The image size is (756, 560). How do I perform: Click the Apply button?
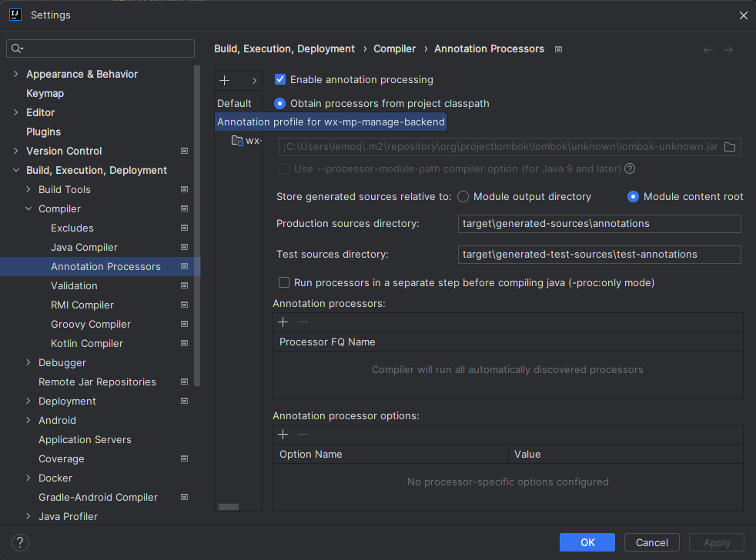click(x=717, y=542)
